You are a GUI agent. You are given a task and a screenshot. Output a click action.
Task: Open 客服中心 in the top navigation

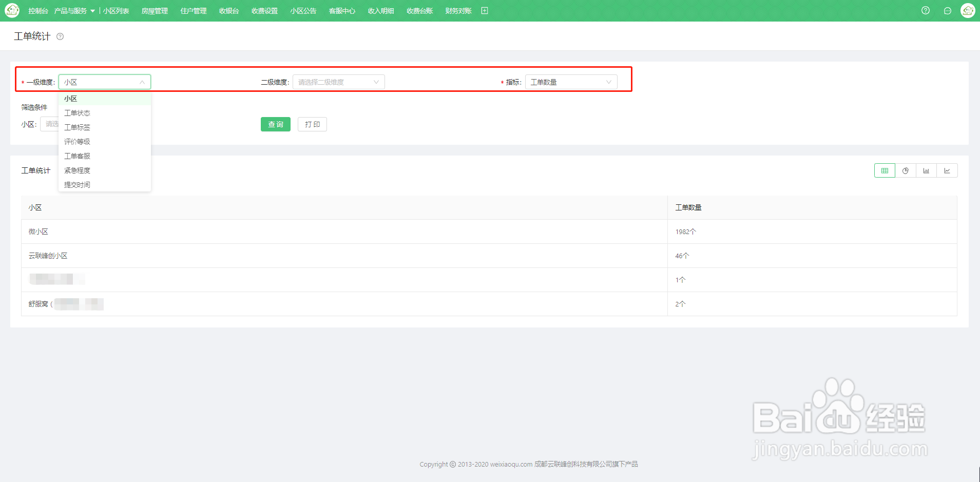click(342, 11)
